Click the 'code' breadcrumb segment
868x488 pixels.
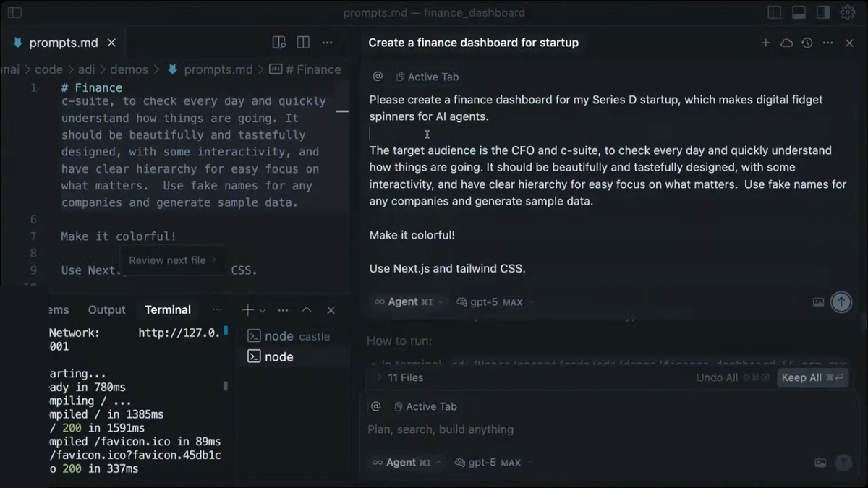[48, 69]
